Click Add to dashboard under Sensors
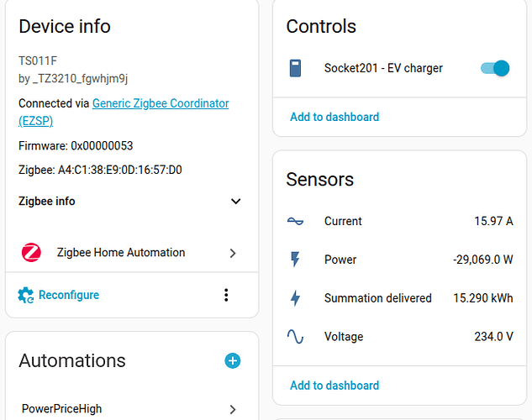 334,386
